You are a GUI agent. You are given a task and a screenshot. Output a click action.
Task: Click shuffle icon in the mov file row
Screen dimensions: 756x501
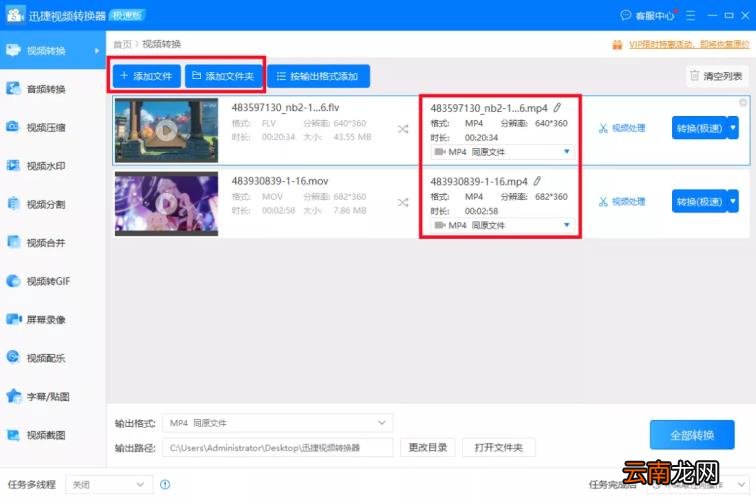point(403,203)
